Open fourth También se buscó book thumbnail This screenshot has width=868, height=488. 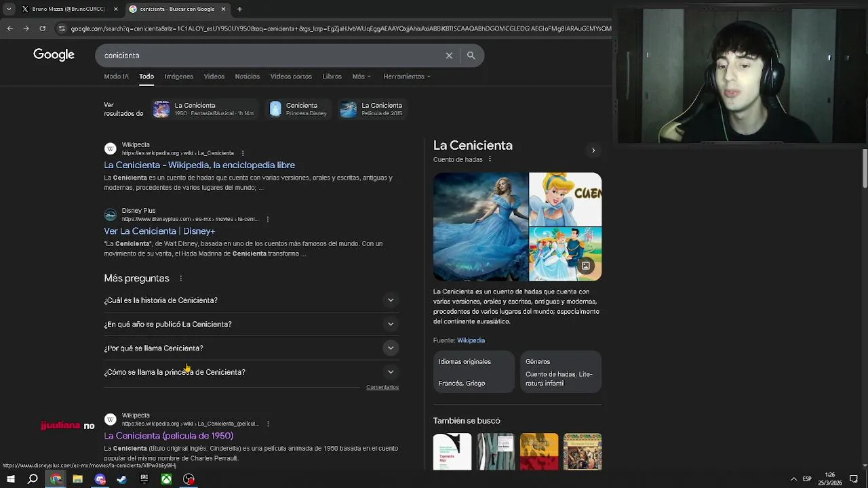[583, 451]
